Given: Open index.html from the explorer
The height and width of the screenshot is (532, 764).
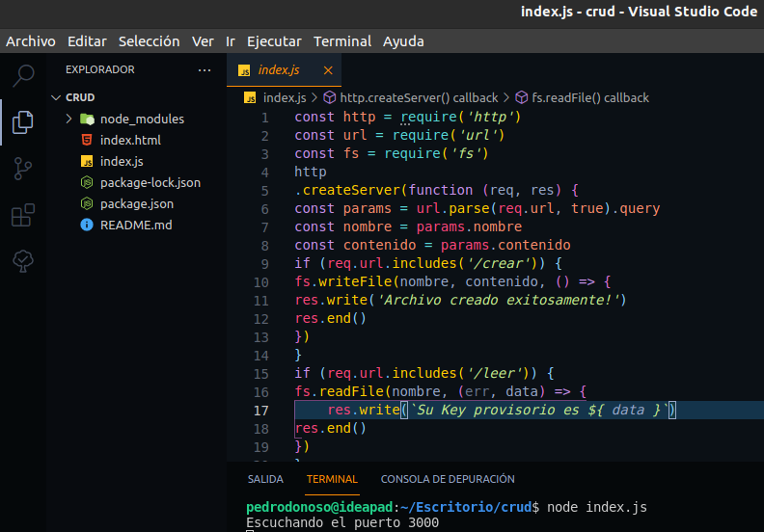Looking at the screenshot, I should [x=130, y=140].
